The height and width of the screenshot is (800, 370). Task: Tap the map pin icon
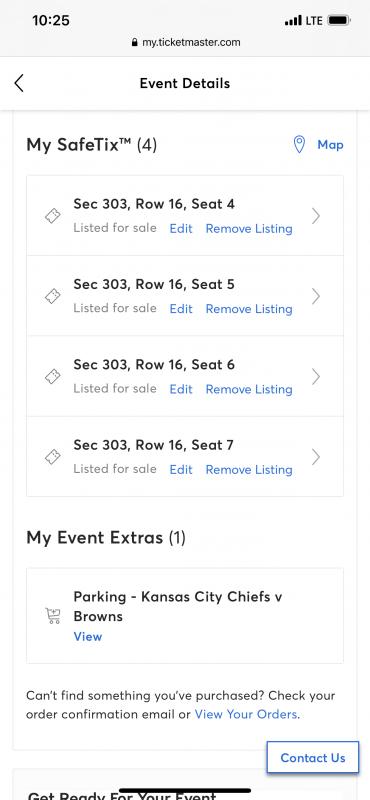click(300, 145)
